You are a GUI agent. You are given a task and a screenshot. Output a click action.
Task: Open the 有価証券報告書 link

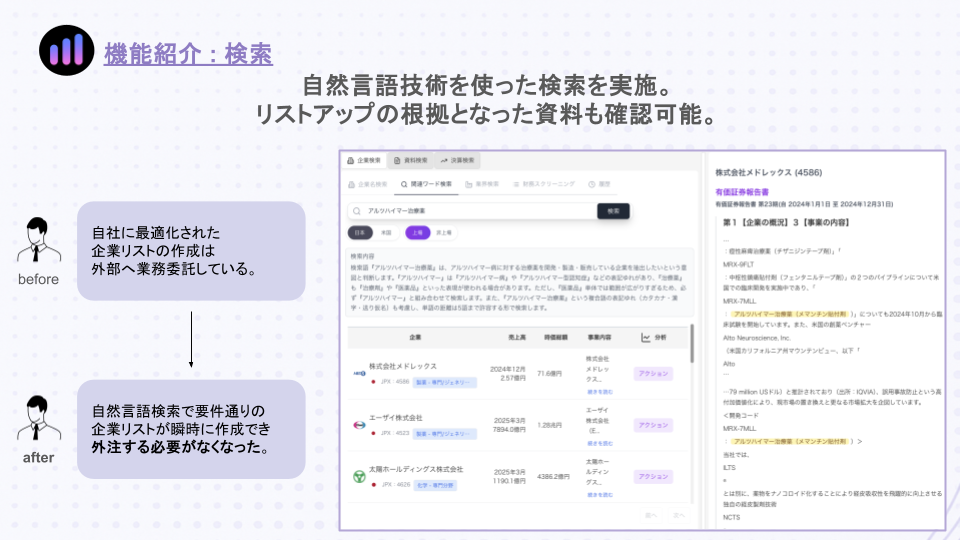click(742, 191)
